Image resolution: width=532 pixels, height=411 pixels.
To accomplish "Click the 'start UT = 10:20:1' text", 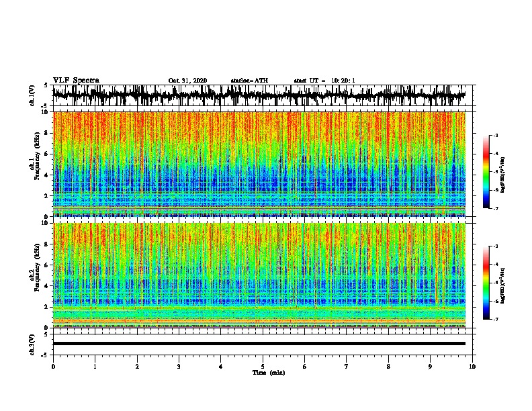I will 324,81.
